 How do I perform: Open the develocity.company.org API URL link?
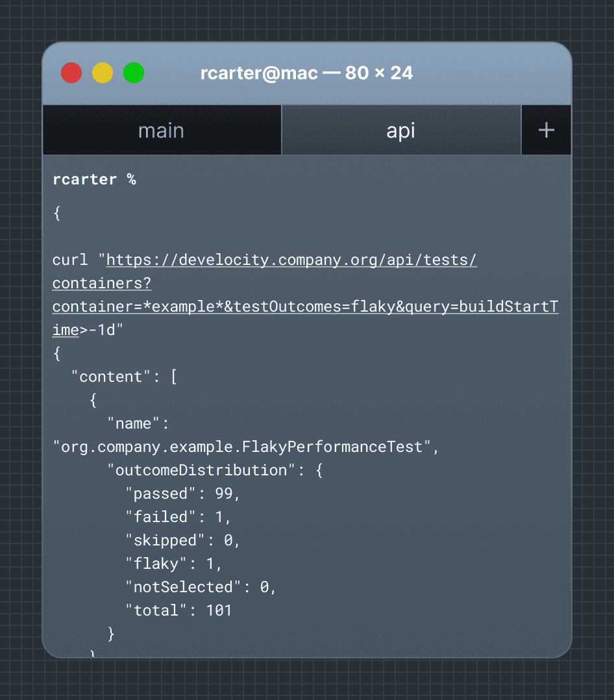point(291,260)
